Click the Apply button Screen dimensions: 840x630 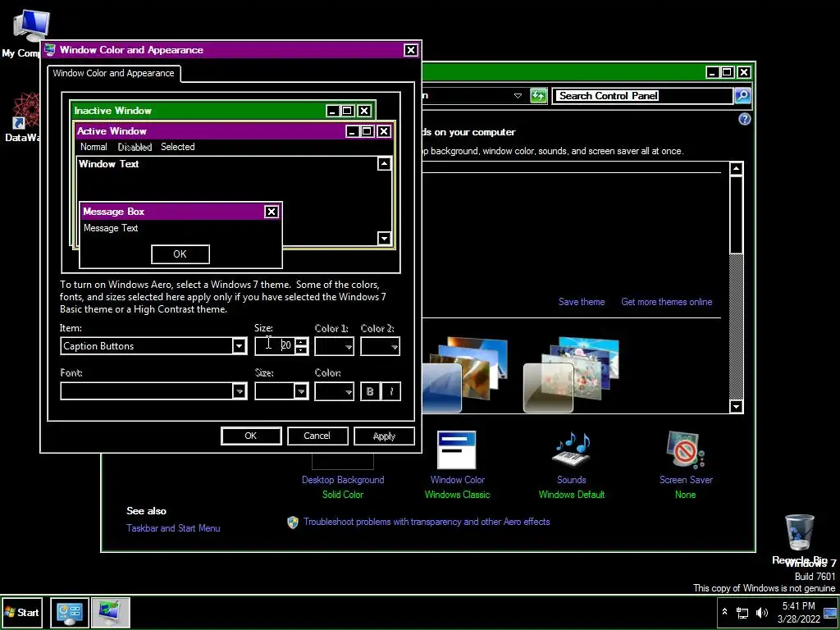(x=384, y=436)
